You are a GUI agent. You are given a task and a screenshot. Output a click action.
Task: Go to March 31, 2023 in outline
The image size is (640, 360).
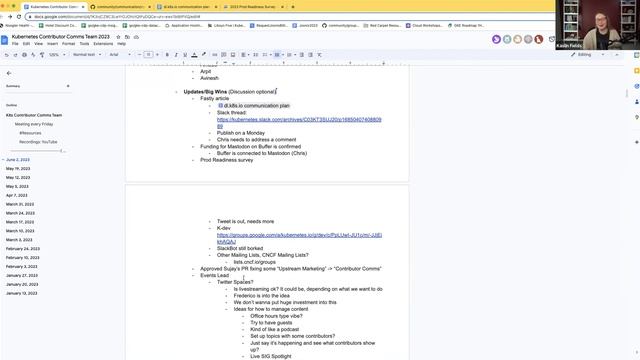pos(20,204)
